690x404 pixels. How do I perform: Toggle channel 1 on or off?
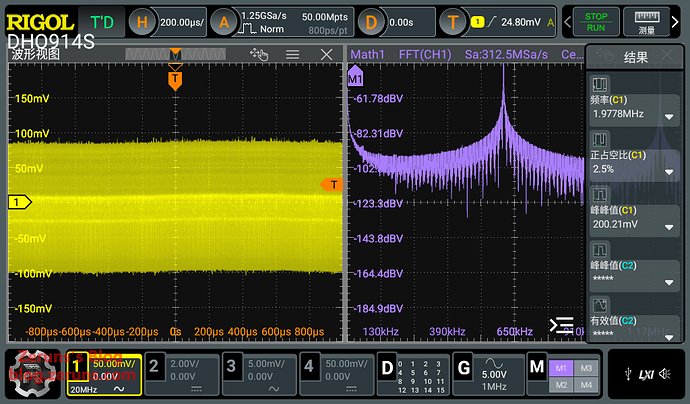(x=76, y=367)
